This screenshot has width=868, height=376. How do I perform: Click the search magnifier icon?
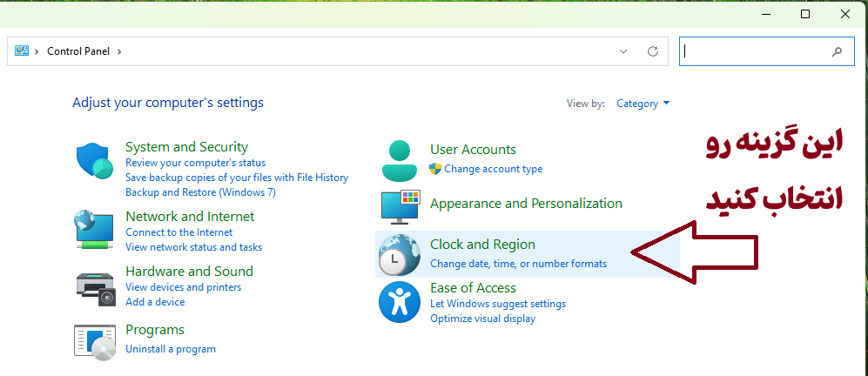pyautogui.click(x=837, y=51)
